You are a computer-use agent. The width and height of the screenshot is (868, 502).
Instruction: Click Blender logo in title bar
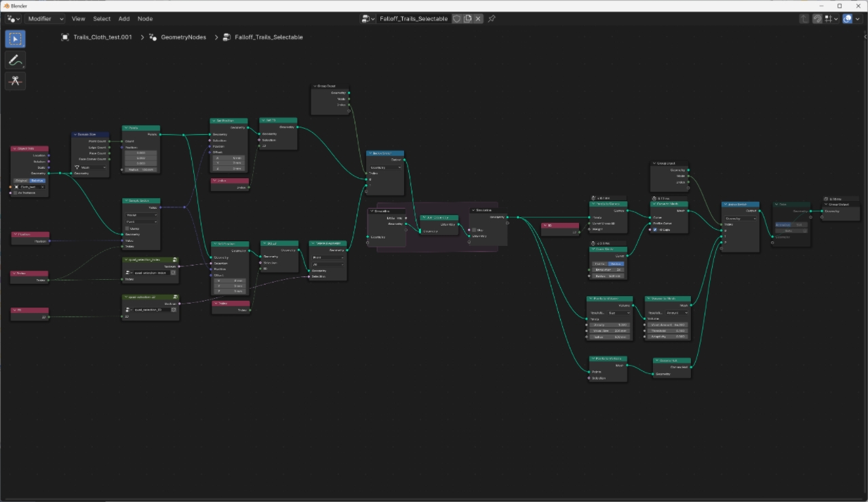[x=5, y=5]
